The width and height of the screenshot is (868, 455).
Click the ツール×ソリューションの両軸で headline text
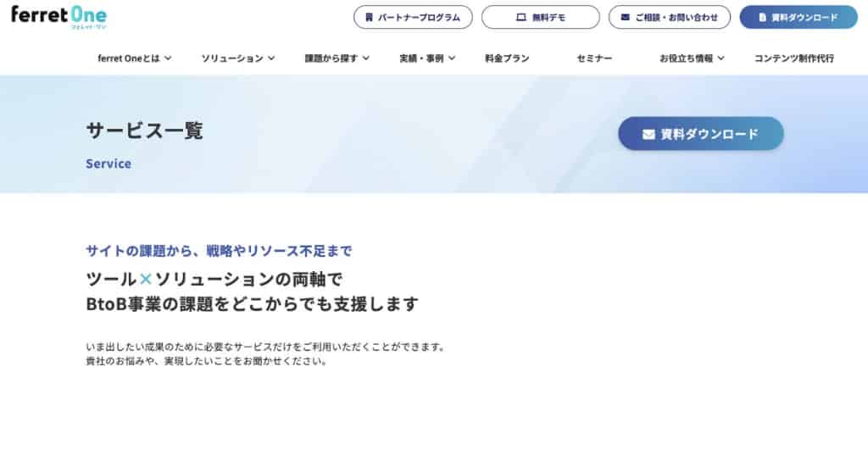point(214,279)
